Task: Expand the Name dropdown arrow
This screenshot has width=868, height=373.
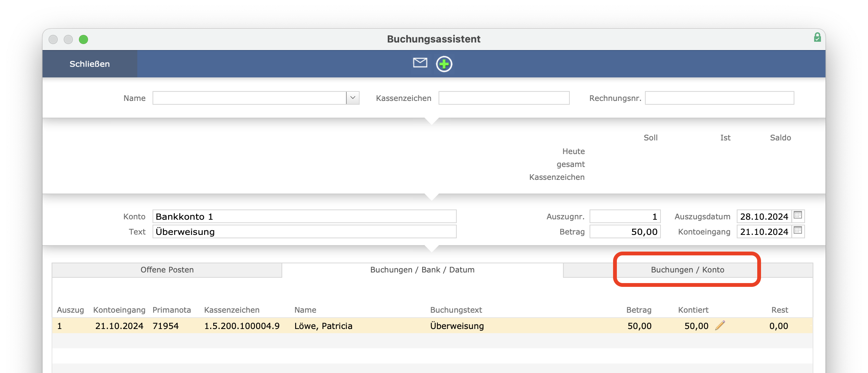Action: [x=353, y=98]
